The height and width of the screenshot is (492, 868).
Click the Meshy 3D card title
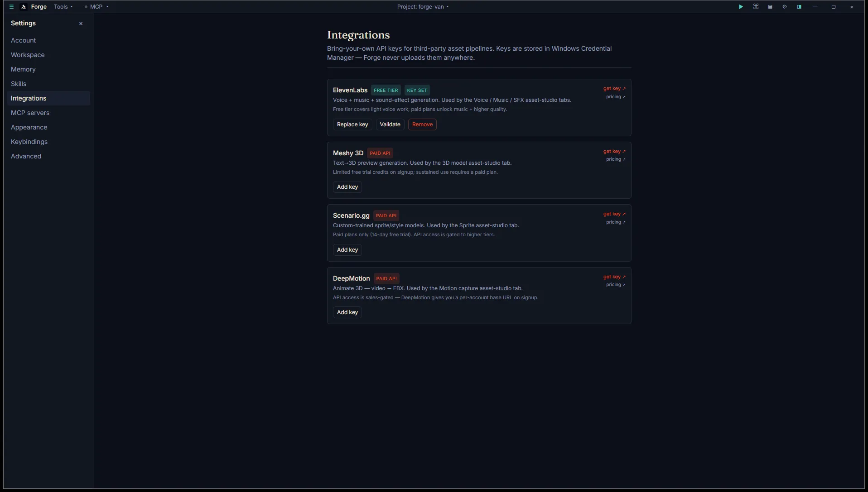(348, 153)
